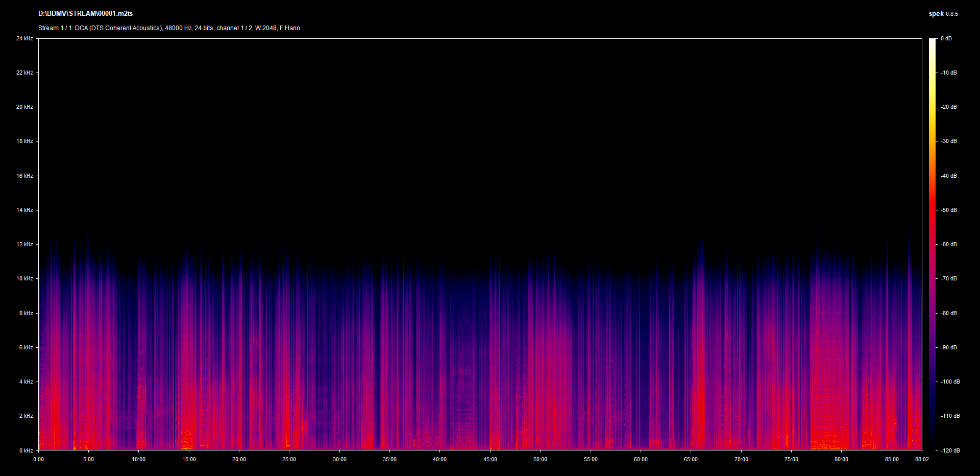
Task: Click the DCA stream info line
Action: 169,28
